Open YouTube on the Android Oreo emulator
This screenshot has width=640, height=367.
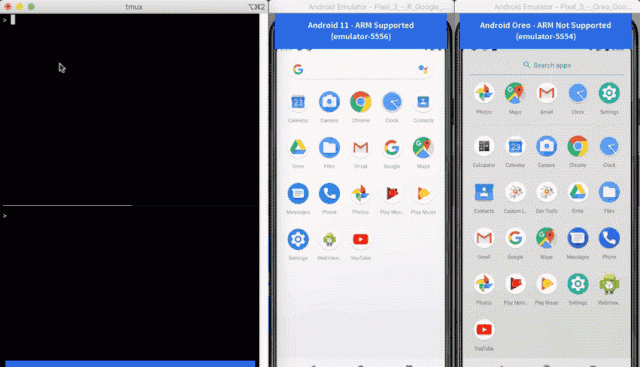(484, 329)
